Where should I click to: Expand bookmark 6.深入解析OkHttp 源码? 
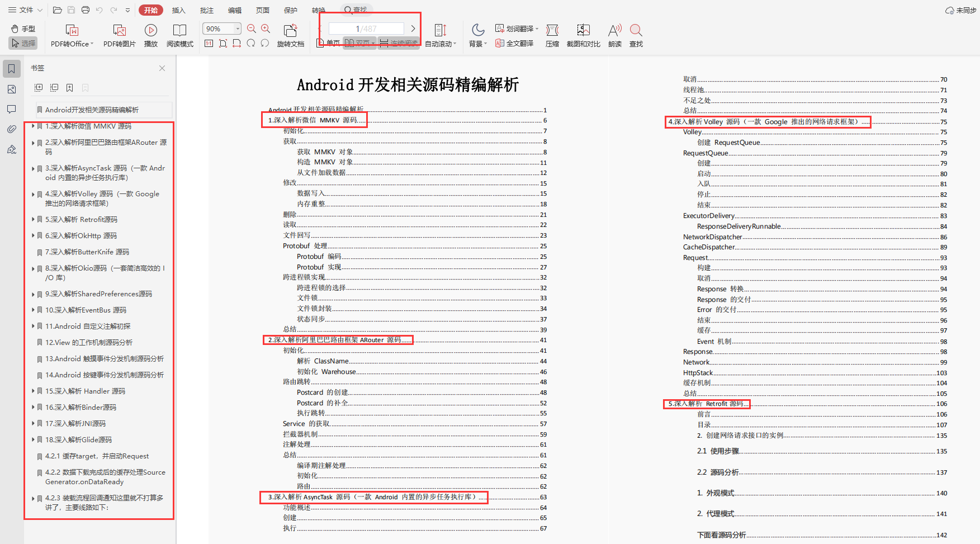coord(33,236)
